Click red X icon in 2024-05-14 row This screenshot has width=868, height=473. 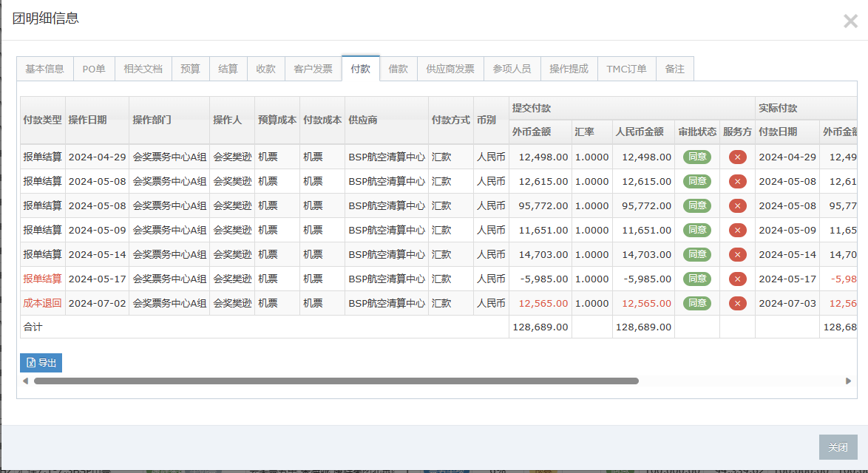(737, 254)
